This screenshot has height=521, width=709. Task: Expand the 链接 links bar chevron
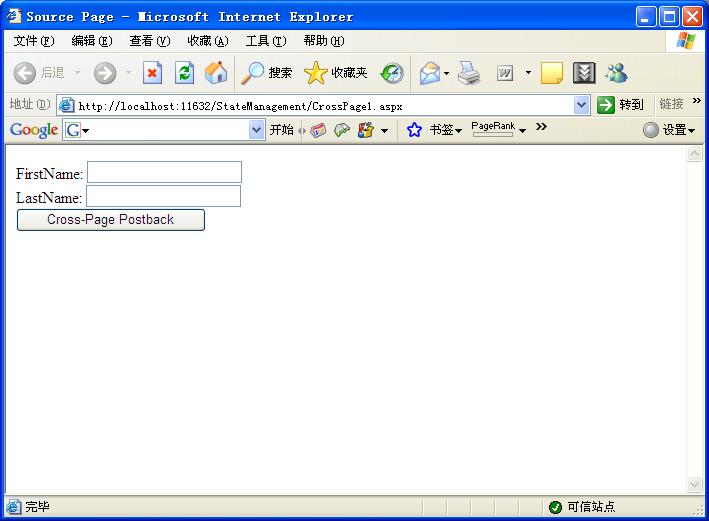pyautogui.click(x=696, y=100)
